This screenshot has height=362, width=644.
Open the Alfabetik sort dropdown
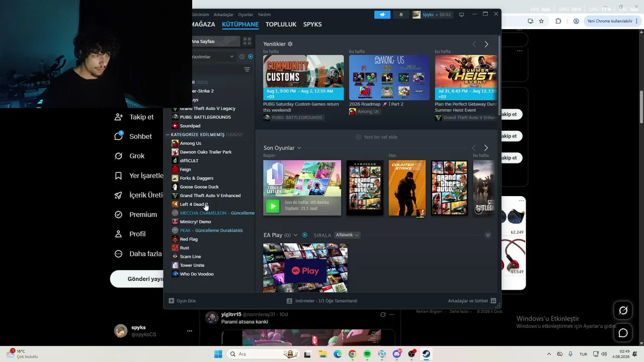coord(347,235)
